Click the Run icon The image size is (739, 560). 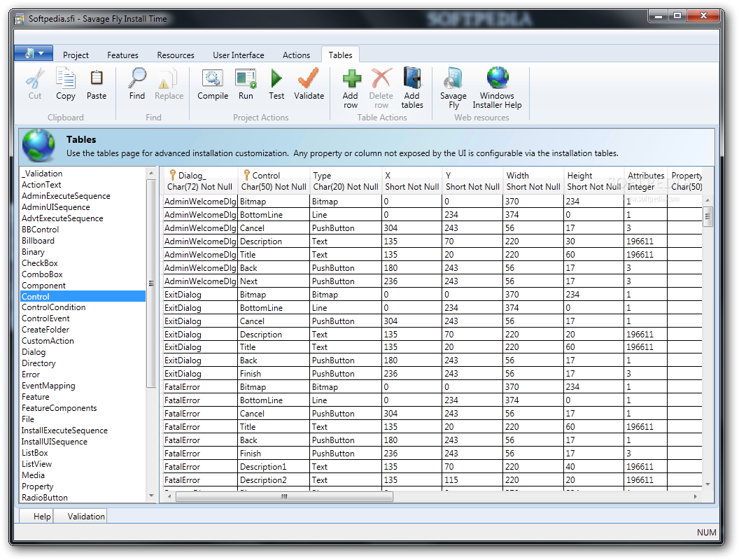pos(246,78)
